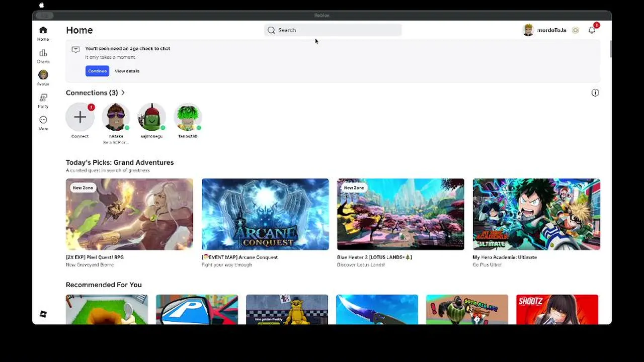Screen dimensions: 644x362
Task: Open the Blue Heater 2 thumbnail
Action: tap(400, 214)
